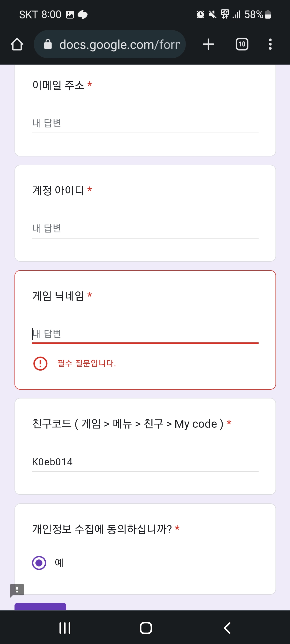Click the 게임 닉네임 answer field
The height and width of the screenshot is (644, 290).
point(145,334)
